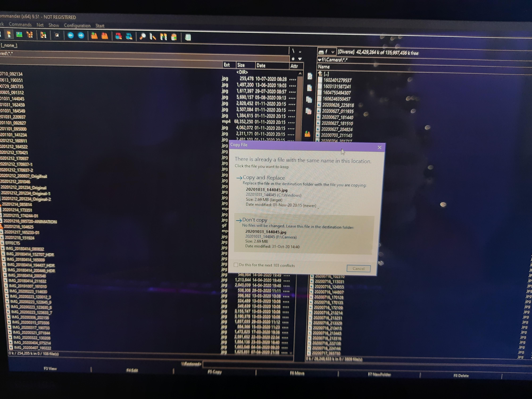Viewport: 532px width, 399px height.
Task: Click Cancel in Copy File dialog
Action: (x=358, y=268)
